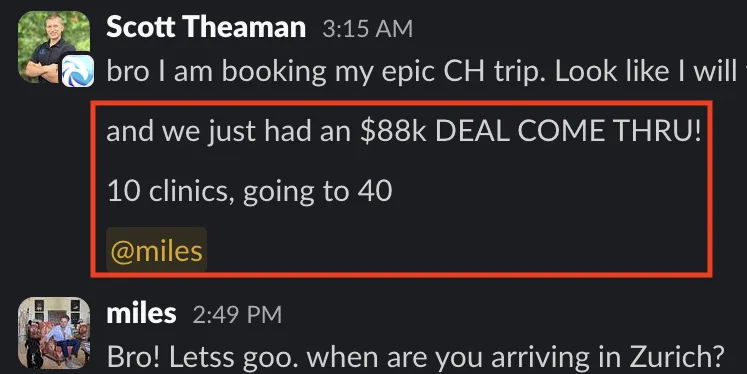This screenshot has width=747, height=374.
Task: Click the 'DEAL COME THRU!' text
Action: (x=568, y=131)
